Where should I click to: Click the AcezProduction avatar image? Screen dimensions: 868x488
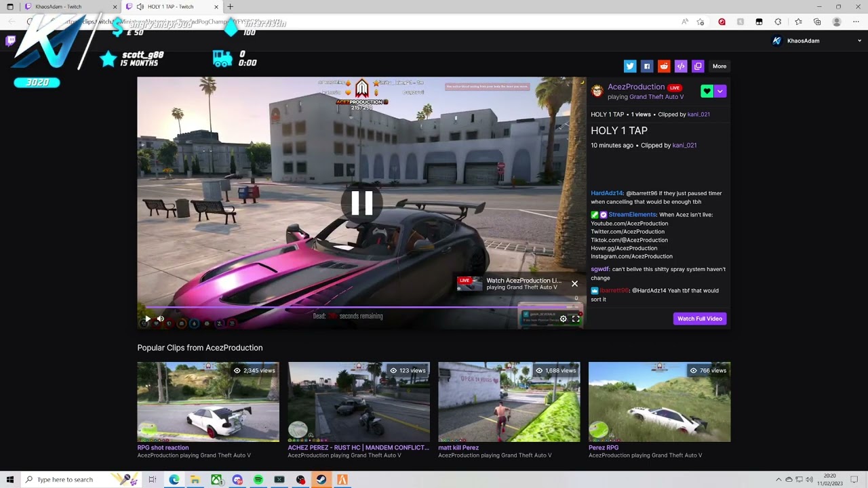pyautogui.click(x=597, y=91)
